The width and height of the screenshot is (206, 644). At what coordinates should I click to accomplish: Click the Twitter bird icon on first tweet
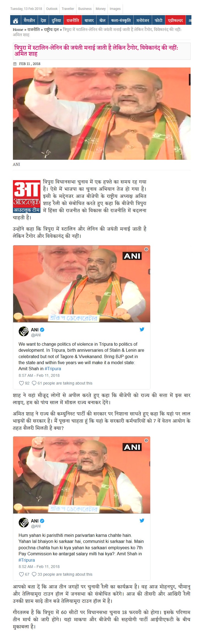(x=142, y=329)
